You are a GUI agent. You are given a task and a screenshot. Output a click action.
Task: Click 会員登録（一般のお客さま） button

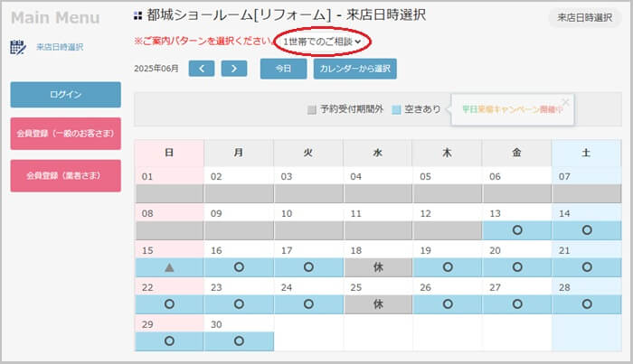pyautogui.click(x=65, y=134)
